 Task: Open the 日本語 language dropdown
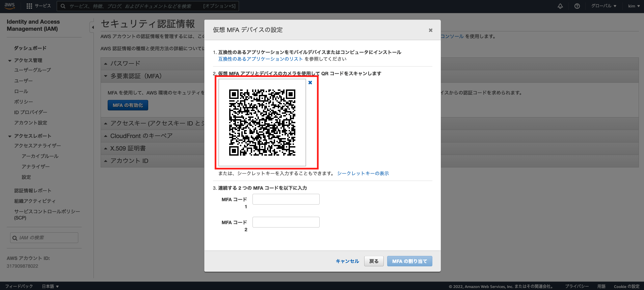pyautogui.click(x=50, y=286)
